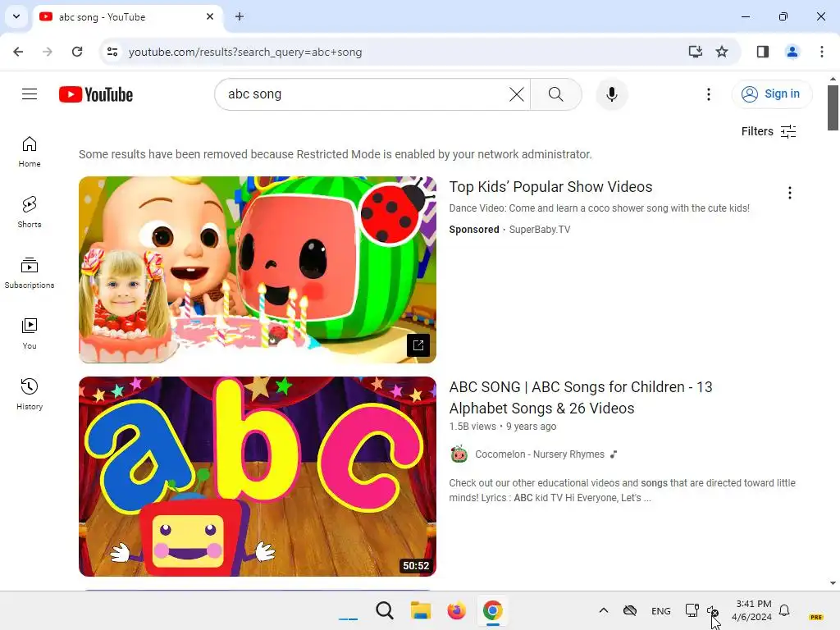Image resolution: width=840 pixels, height=630 pixels.
Task: Play the ABC SONG video thumbnail
Action: (257, 477)
